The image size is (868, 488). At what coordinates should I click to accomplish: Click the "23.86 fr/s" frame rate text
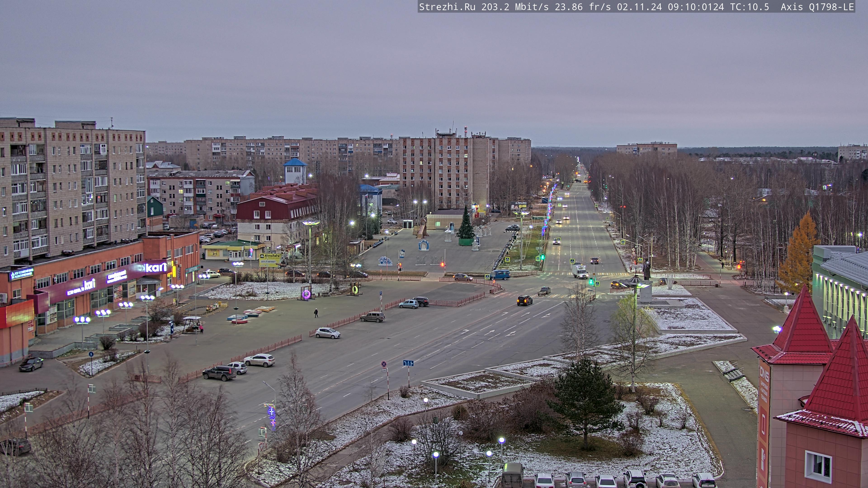point(583,7)
